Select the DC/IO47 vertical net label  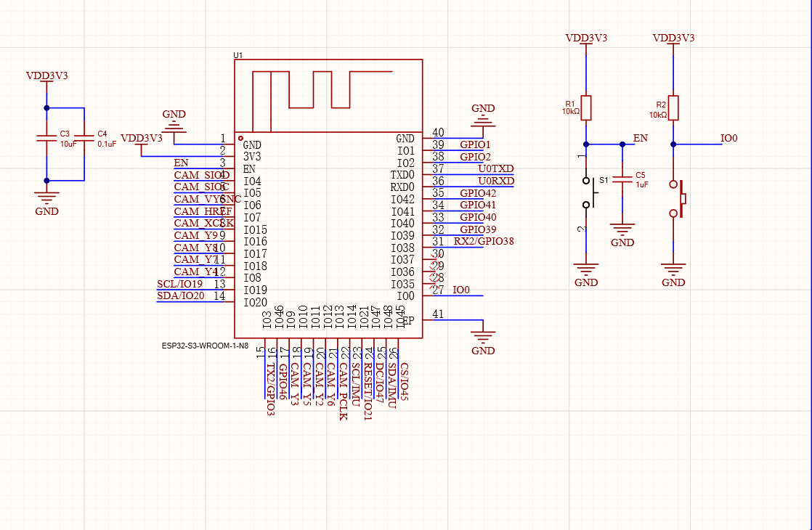pos(380,383)
